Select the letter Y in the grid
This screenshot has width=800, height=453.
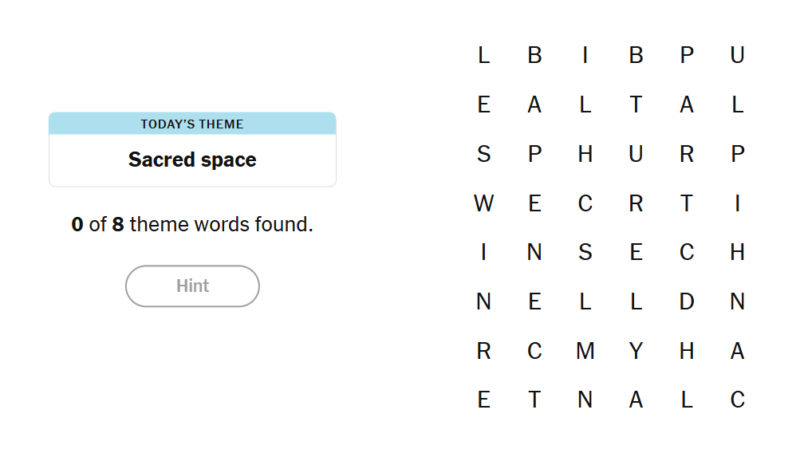click(636, 351)
